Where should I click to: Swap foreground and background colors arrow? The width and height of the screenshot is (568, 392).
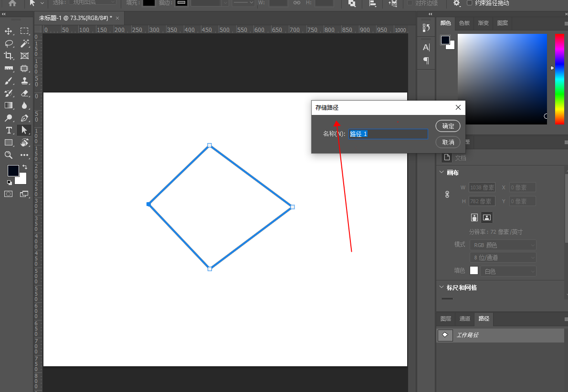(25, 167)
